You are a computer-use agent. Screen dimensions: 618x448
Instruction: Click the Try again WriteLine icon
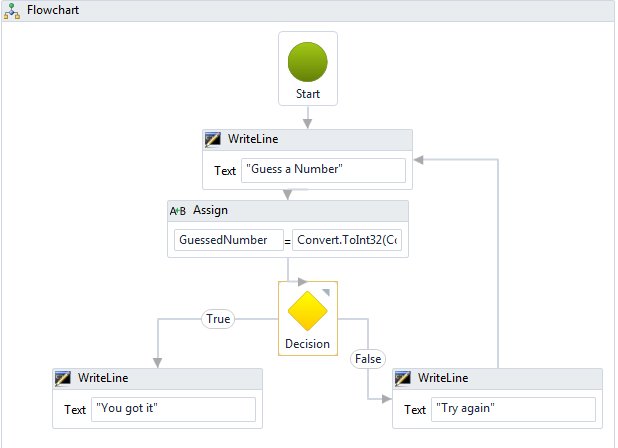coord(403,378)
